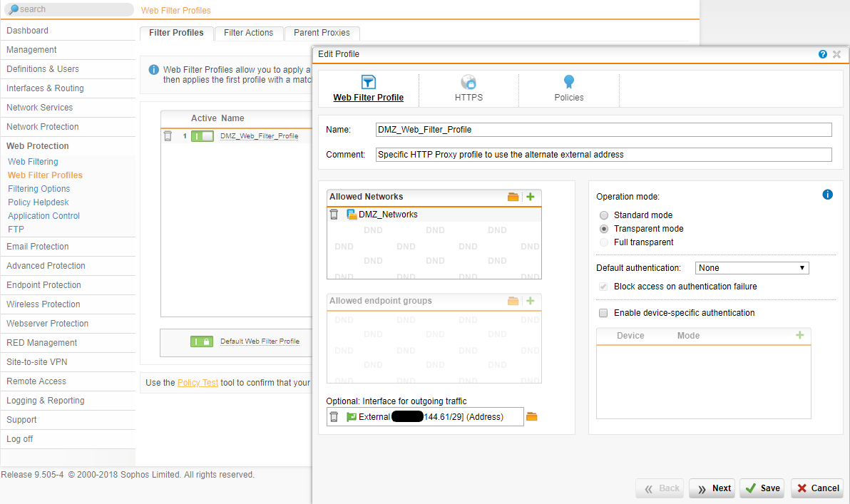Open Default authentication dropdown
The height and width of the screenshot is (504, 850).
[752, 268]
